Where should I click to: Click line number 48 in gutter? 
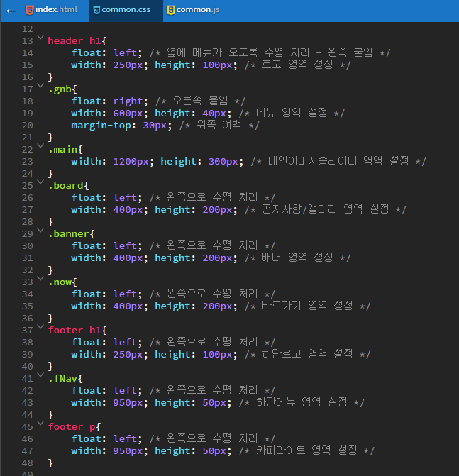(x=28, y=463)
